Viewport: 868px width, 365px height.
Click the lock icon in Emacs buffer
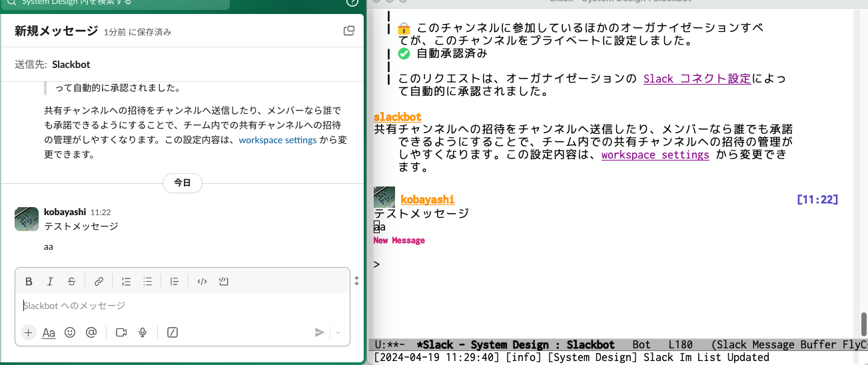[404, 29]
